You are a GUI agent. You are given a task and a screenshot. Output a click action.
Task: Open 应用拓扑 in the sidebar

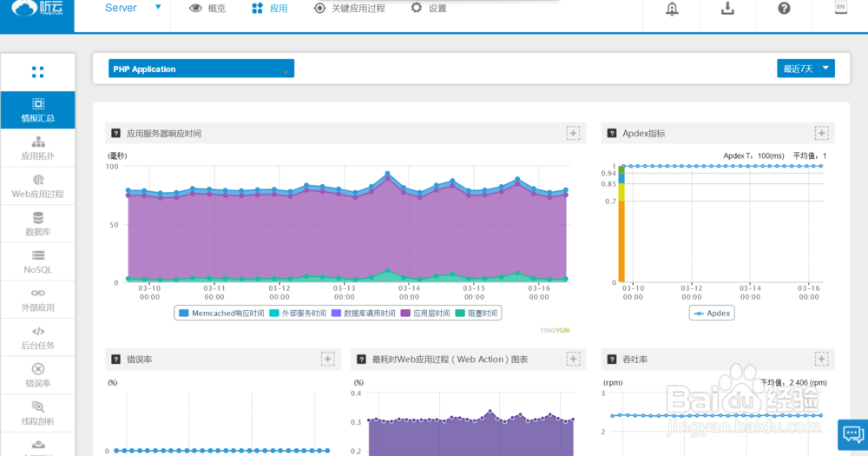[37, 148]
